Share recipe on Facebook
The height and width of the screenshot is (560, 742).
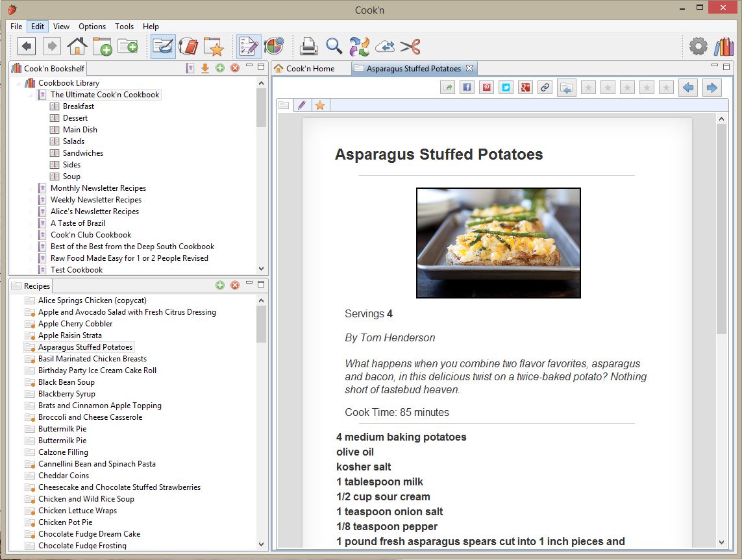[x=467, y=88]
